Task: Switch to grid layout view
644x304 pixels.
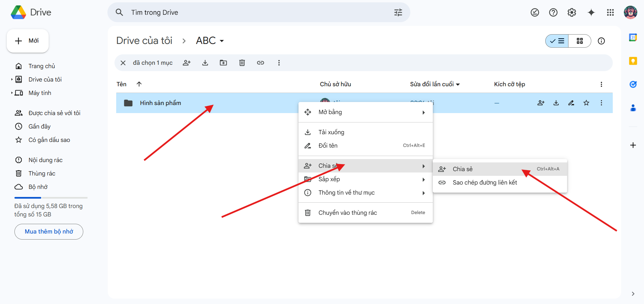Action: pyautogui.click(x=580, y=41)
